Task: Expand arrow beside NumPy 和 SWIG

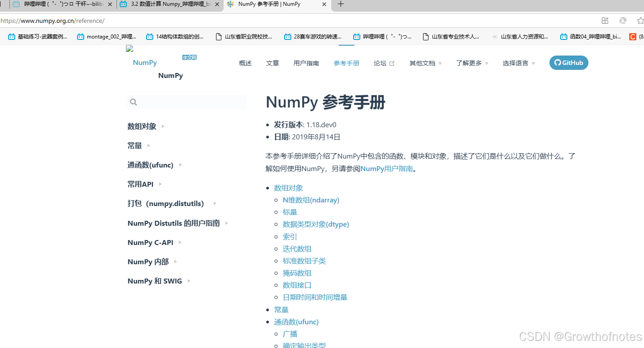Action: (x=189, y=281)
